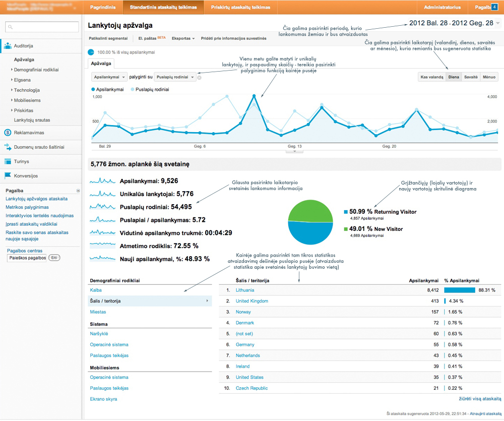Open Lankytojų apžvalgos ataskaita help link

point(37,199)
